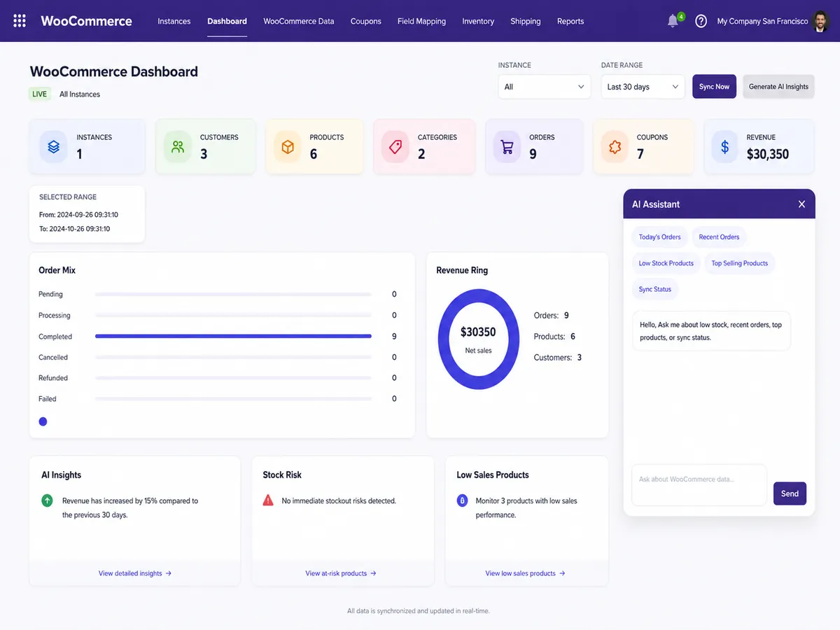This screenshot has width=840, height=630.
Task: Click the Completed orders progress bar
Action: tap(233, 336)
